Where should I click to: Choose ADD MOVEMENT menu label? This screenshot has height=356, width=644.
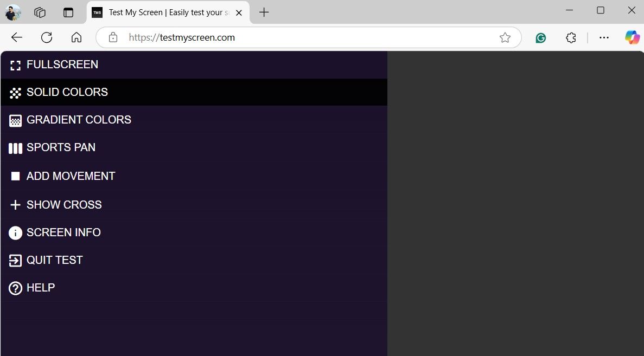[71, 176]
